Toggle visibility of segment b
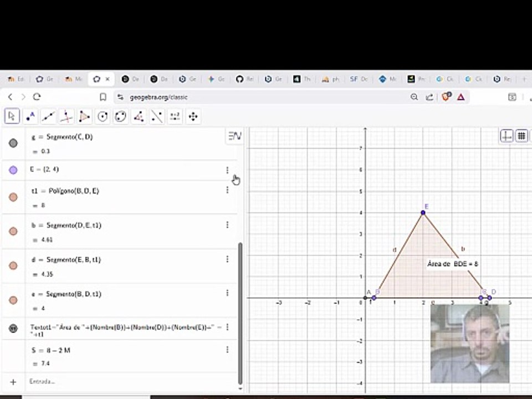The height and width of the screenshot is (399, 532). point(13,232)
